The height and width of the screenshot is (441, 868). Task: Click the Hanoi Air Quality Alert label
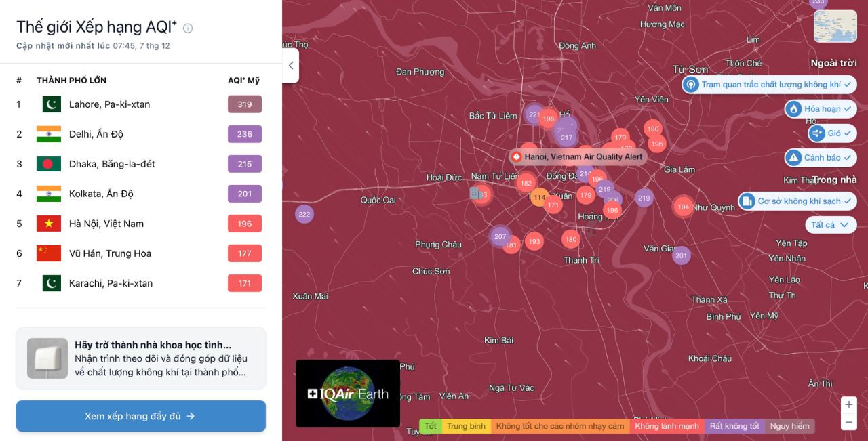coord(577,157)
